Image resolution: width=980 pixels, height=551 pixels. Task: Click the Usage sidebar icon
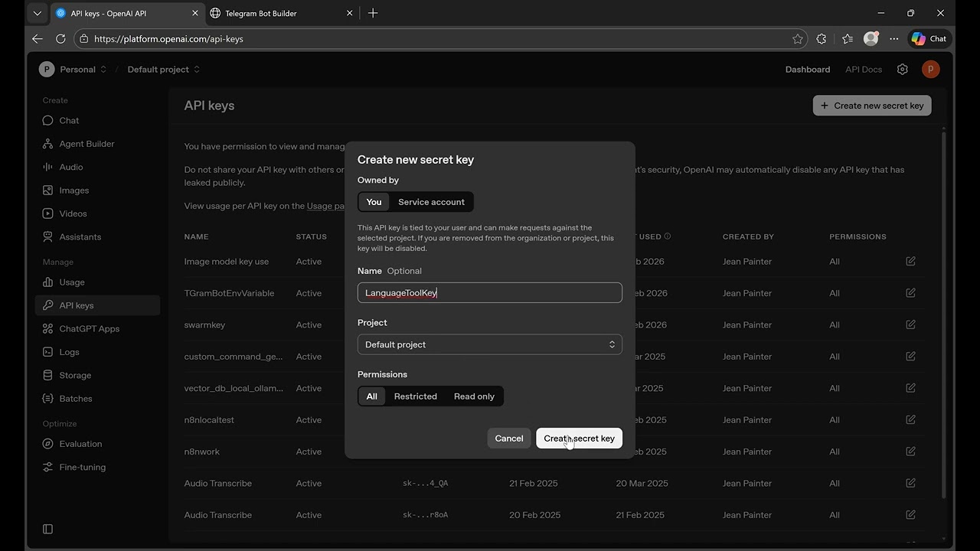point(47,282)
